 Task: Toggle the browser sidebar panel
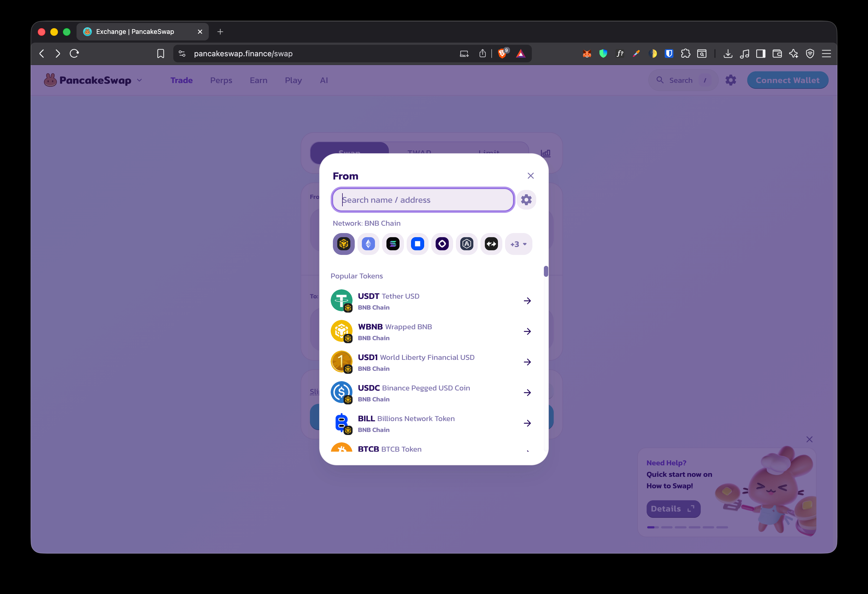[x=761, y=54]
